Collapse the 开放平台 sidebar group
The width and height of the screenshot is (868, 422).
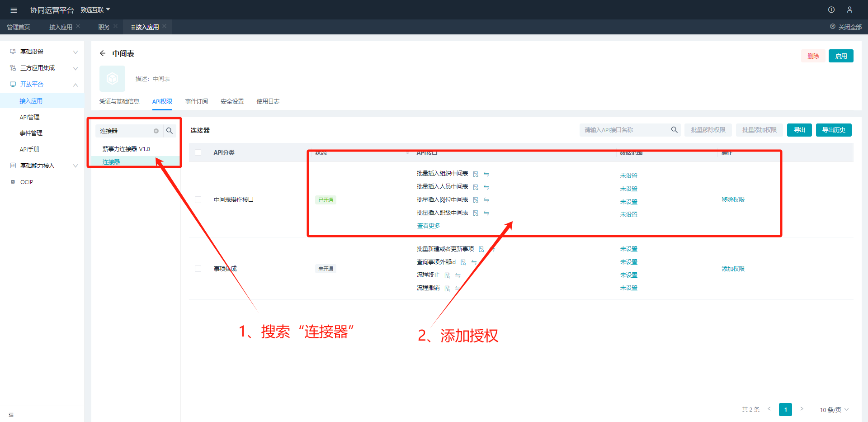(75, 85)
